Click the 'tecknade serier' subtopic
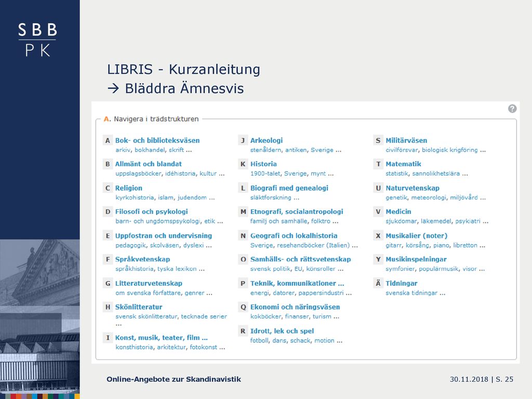This screenshot has height=399, width=532. pos(204,316)
